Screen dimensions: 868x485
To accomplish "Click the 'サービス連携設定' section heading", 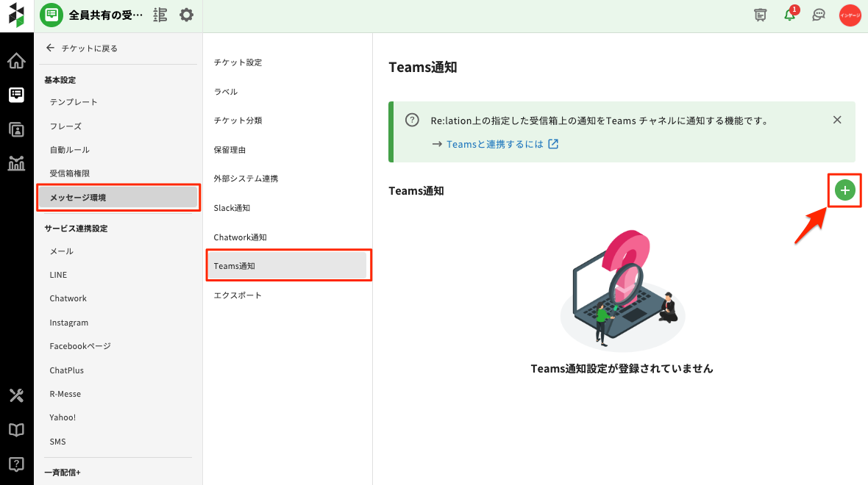I will tap(76, 229).
